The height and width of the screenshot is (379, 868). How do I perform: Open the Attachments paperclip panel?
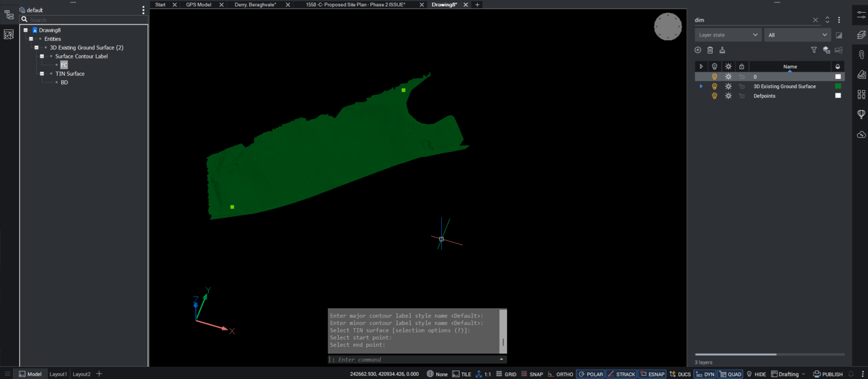pyautogui.click(x=861, y=55)
